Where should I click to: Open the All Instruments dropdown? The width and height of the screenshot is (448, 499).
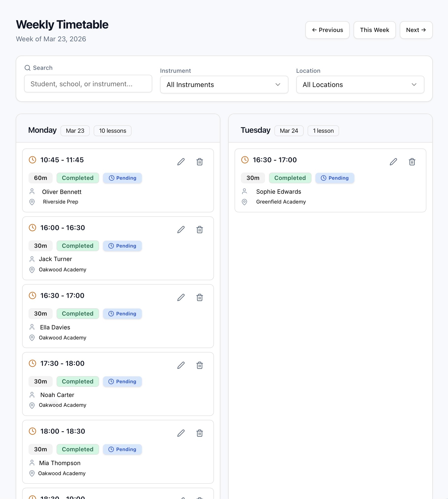coord(224,85)
